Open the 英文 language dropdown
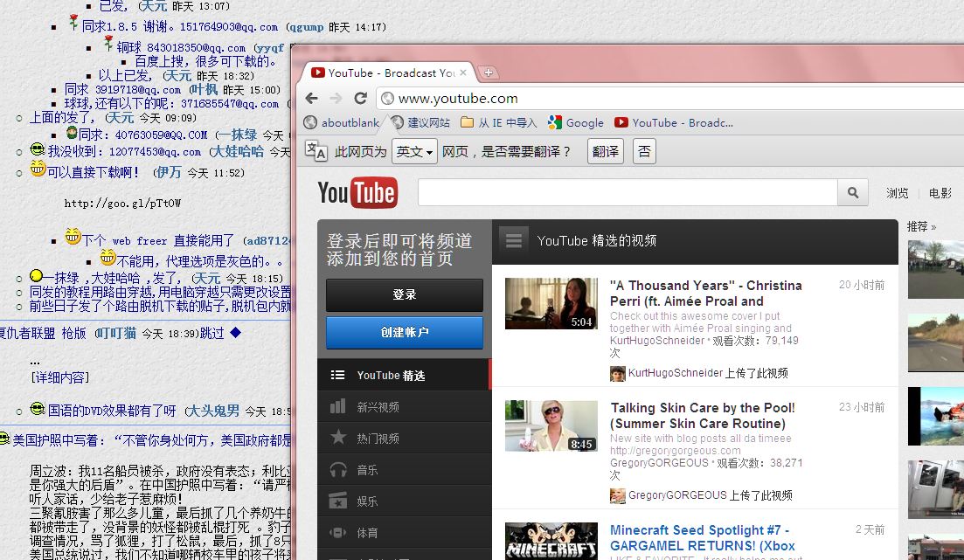964x560 pixels. (414, 151)
